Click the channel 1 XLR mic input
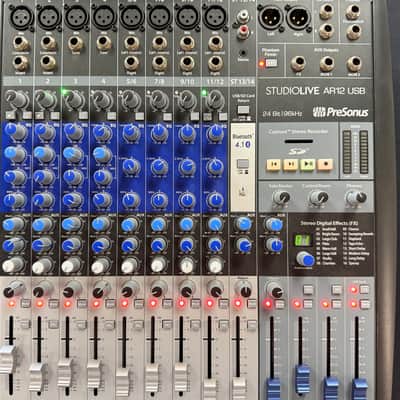The height and width of the screenshot is (400, 400). click(22, 17)
